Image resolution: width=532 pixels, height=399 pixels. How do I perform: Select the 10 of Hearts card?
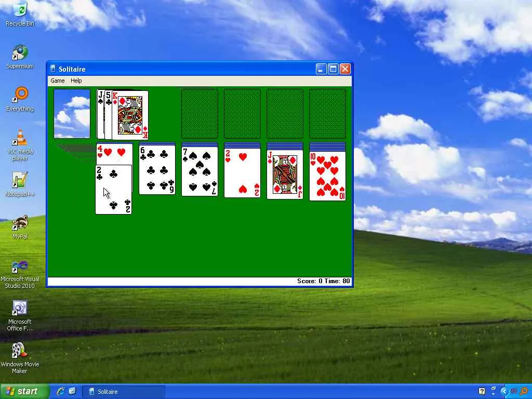pos(327,176)
